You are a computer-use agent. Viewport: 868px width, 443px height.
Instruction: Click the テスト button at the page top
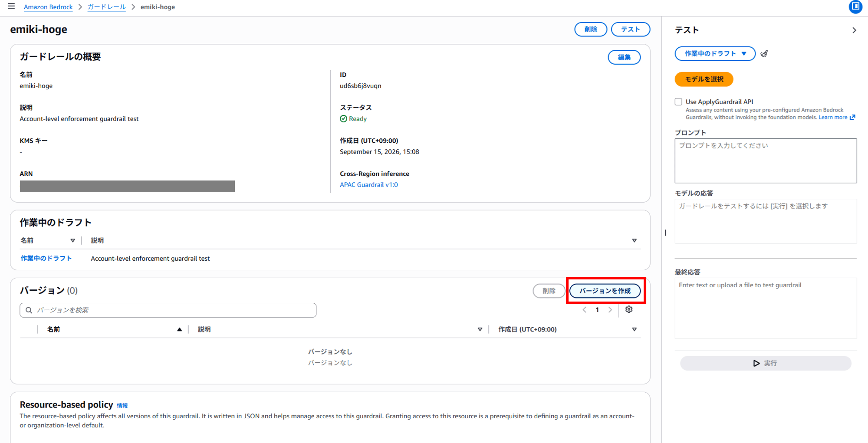tap(630, 30)
